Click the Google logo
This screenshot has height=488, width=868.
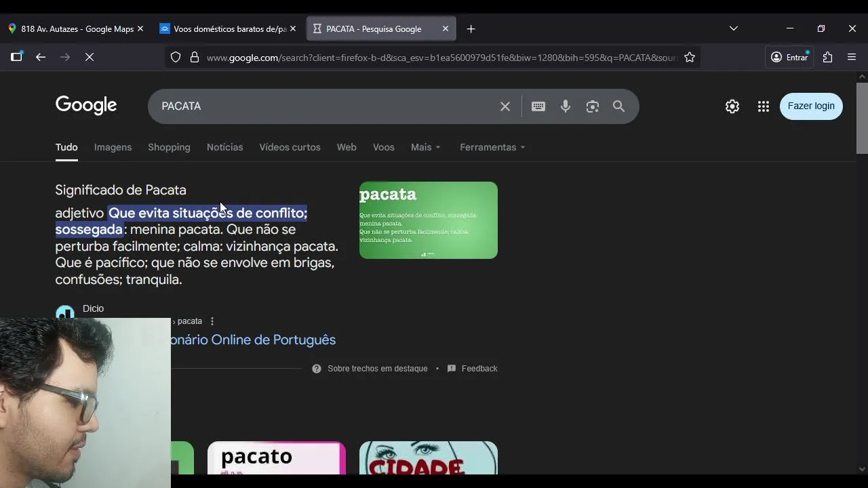pyautogui.click(x=86, y=106)
